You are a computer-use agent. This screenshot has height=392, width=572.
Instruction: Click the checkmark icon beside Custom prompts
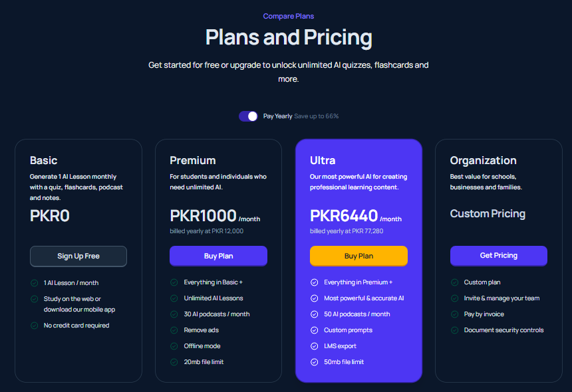pyautogui.click(x=315, y=330)
